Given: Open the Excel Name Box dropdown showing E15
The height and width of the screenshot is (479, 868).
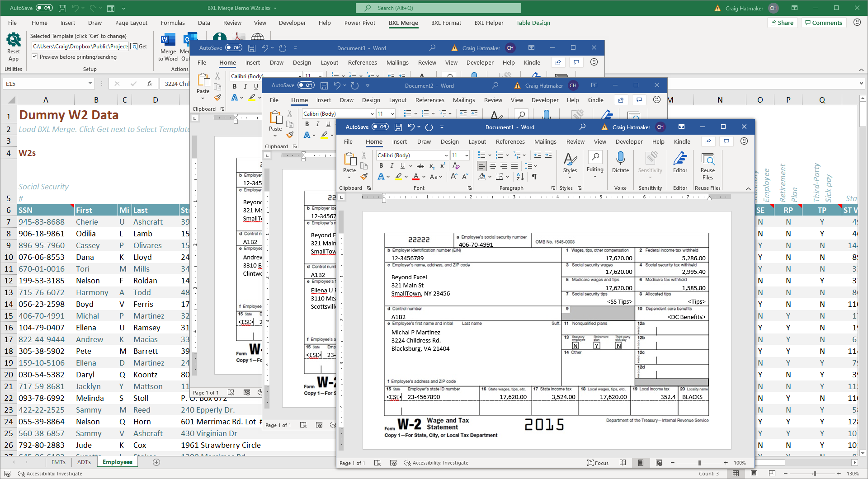Looking at the screenshot, I should click(x=90, y=84).
